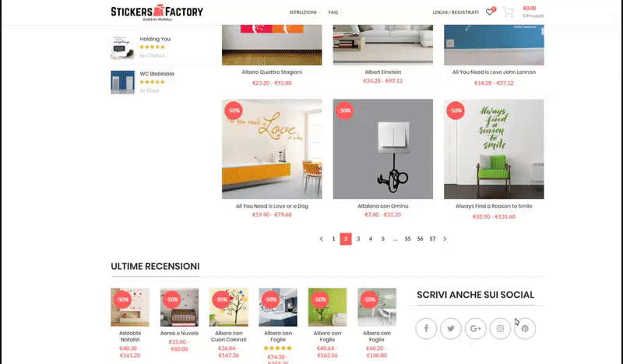Open the Pinterest social icon
The height and width of the screenshot is (364, 623).
tap(525, 329)
